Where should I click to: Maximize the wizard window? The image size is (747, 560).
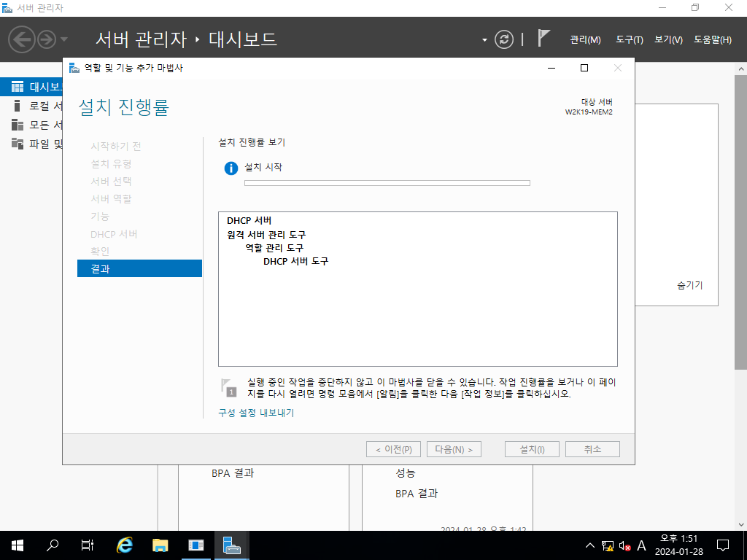click(584, 68)
